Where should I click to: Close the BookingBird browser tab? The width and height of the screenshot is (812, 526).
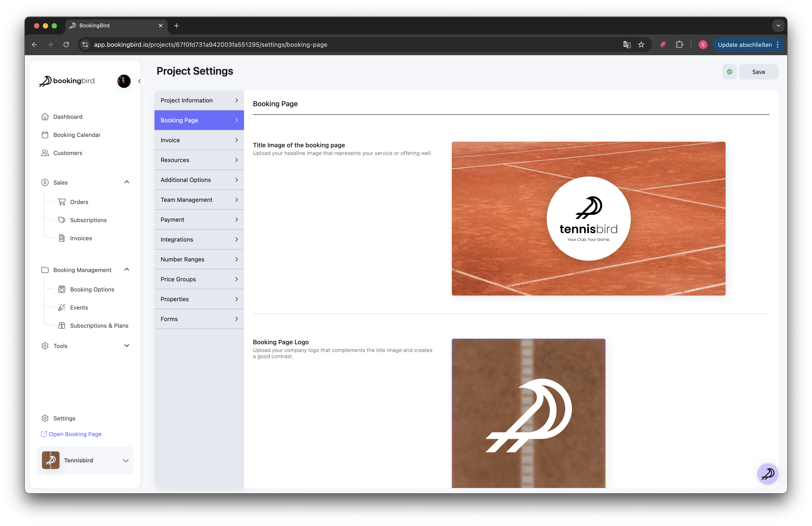tap(160, 26)
